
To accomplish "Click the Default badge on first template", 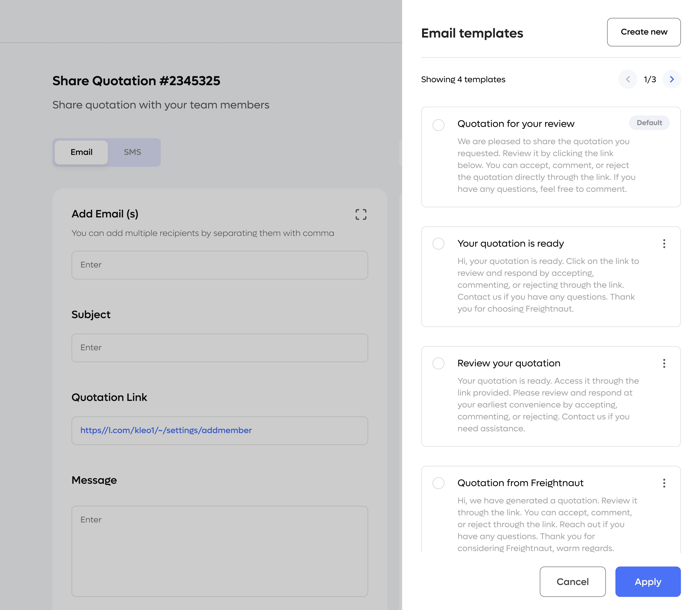I will click(x=649, y=123).
